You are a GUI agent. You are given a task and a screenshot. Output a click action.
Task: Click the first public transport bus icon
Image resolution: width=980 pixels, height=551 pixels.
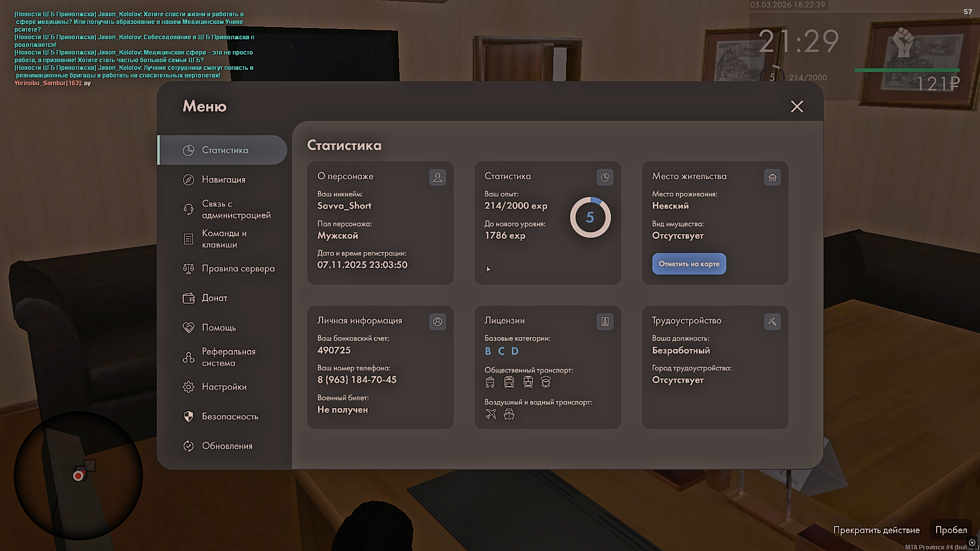pos(490,382)
